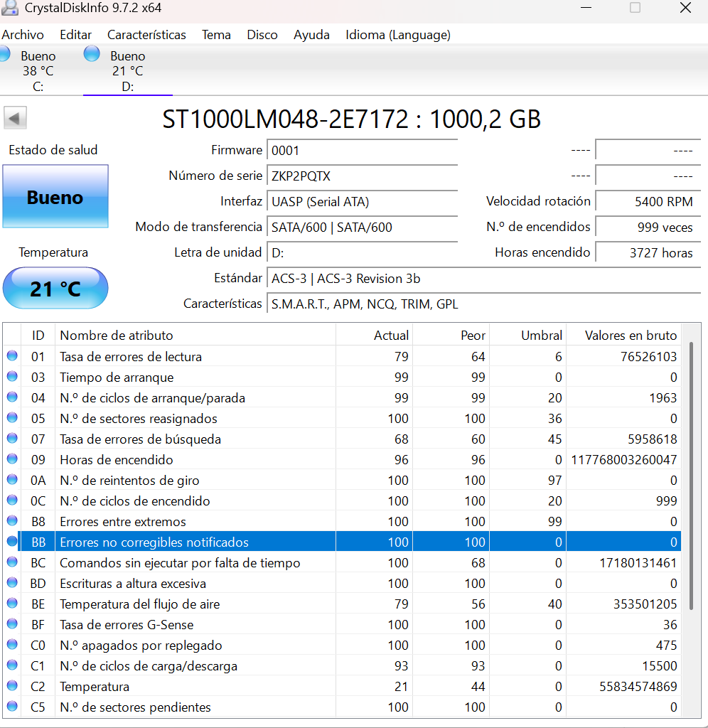
Task: Click status icon of row C5 sectores pendientes
Action: point(12,707)
